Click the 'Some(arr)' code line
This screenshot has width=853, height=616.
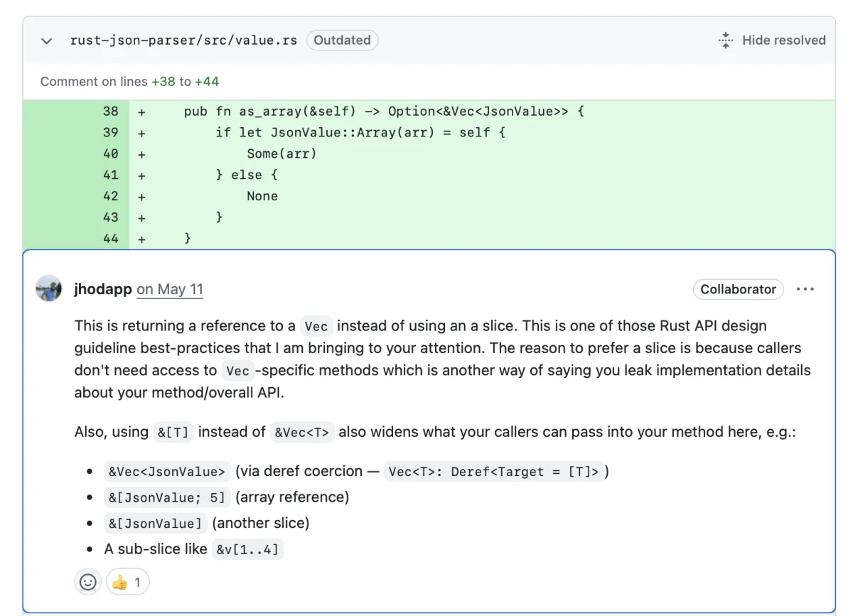tap(281, 154)
